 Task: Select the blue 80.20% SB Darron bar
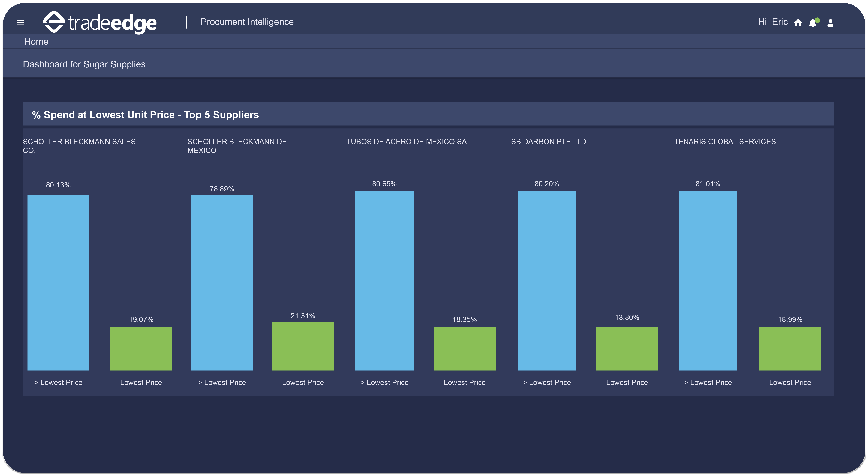[547, 281]
